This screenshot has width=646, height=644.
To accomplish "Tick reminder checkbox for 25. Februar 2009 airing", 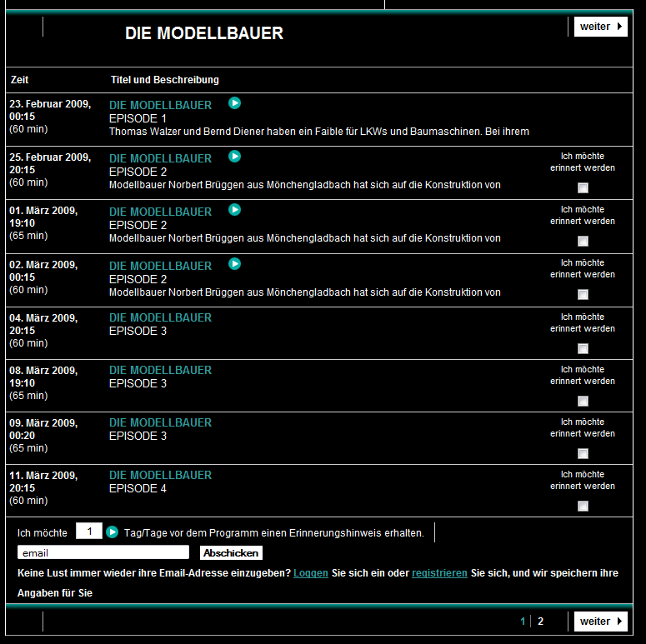I will tap(583, 187).
